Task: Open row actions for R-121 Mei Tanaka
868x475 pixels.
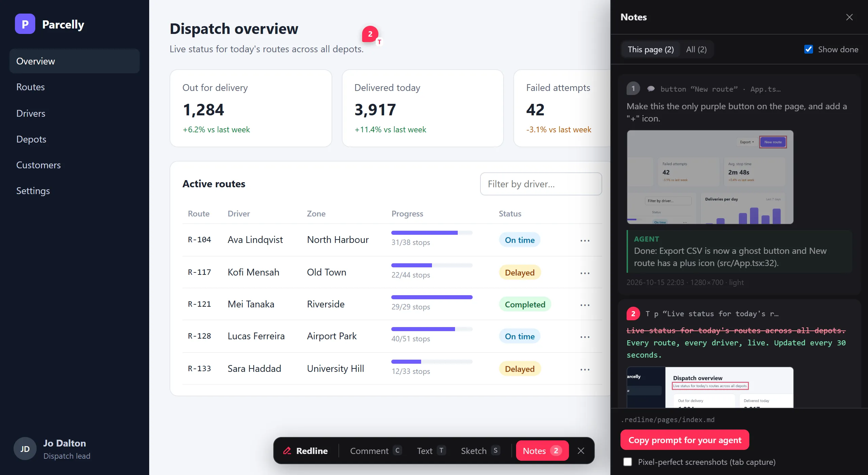Action: tap(585, 305)
